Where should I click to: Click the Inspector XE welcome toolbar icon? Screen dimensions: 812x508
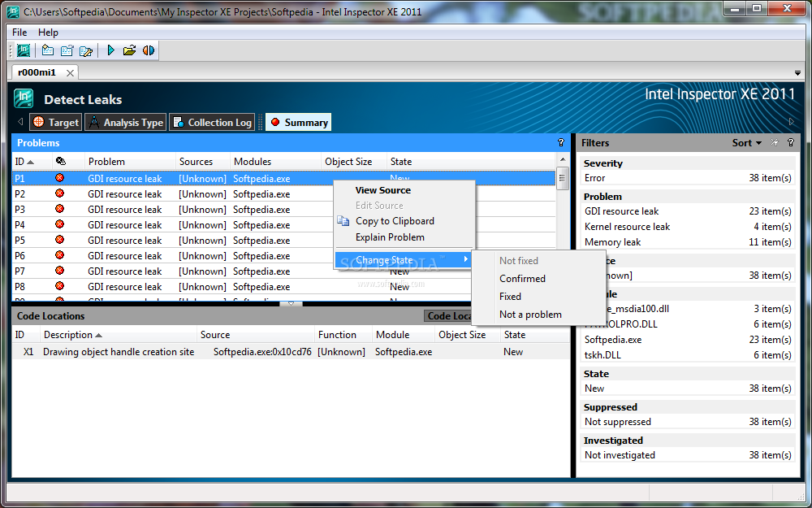tap(24, 50)
